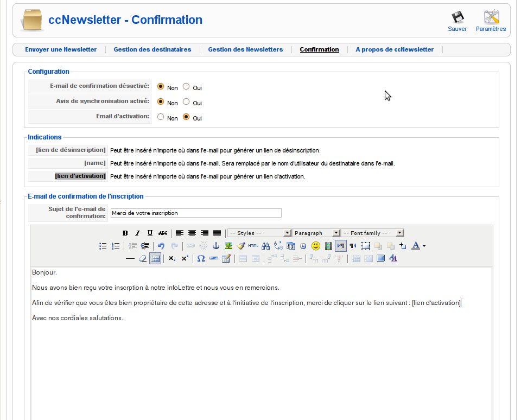Viewport: 521px width, 420px height.
Task: Click the undo arrow in the editor toolbar
Action: [162, 246]
